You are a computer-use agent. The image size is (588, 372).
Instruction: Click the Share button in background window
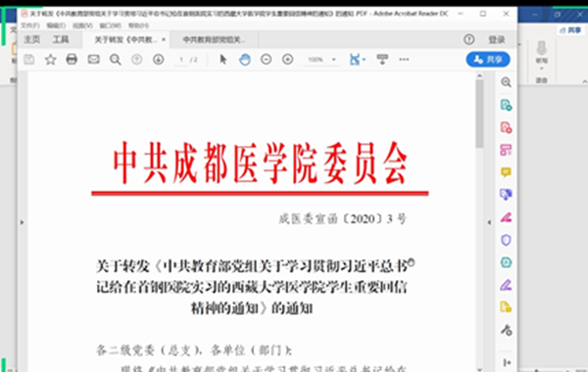tap(570, 30)
